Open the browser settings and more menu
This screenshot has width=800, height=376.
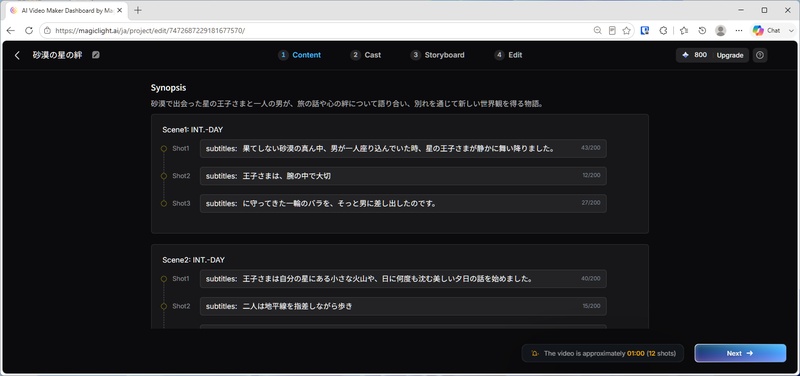point(739,31)
